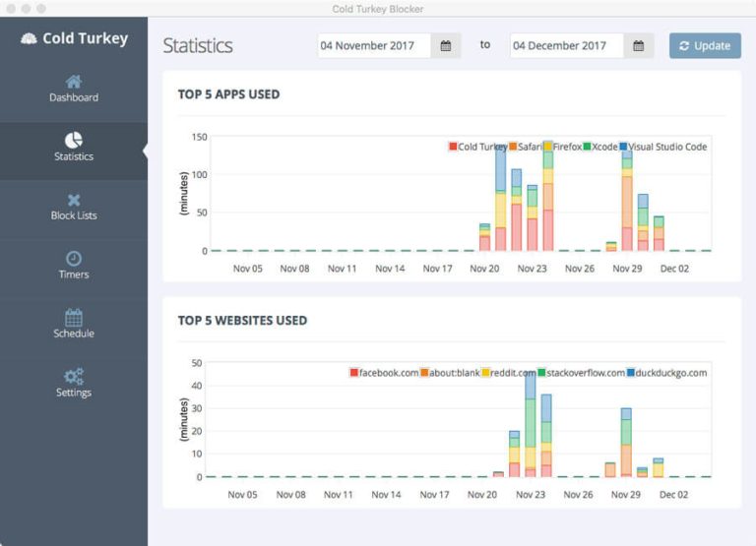The image size is (756, 546).
Task: Open the Timers clock icon
Action: click(x=74, y=258)
